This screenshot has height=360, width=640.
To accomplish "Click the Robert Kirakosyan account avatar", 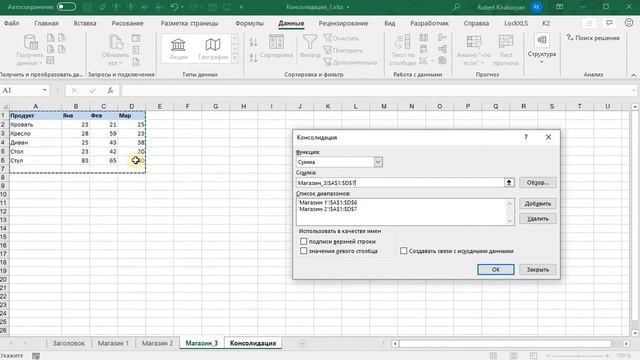I will (536, 7).
